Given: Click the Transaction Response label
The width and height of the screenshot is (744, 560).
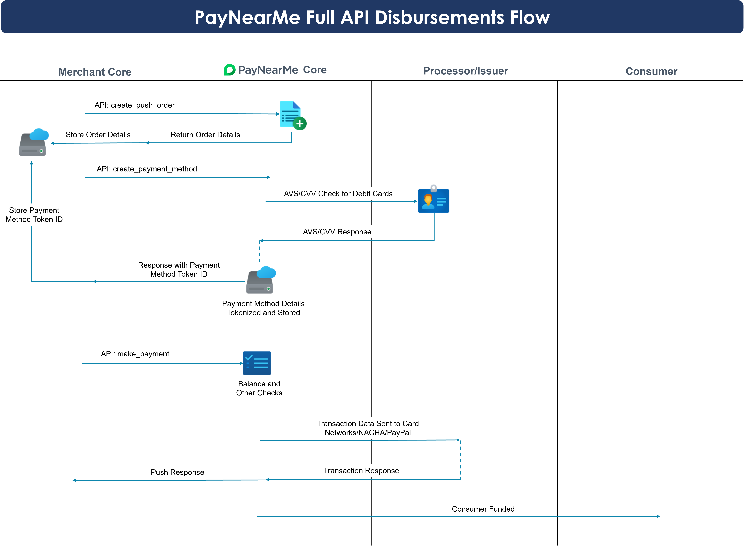Looking at the screenshot, I should point(361,471).
